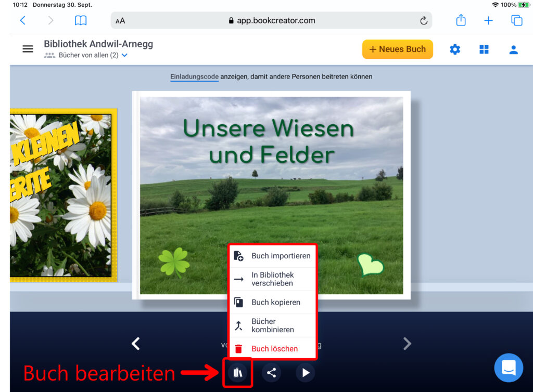The width and height of the screenshot is (533, 392).
Task: Open the support chat bubble
Action: 508,368
